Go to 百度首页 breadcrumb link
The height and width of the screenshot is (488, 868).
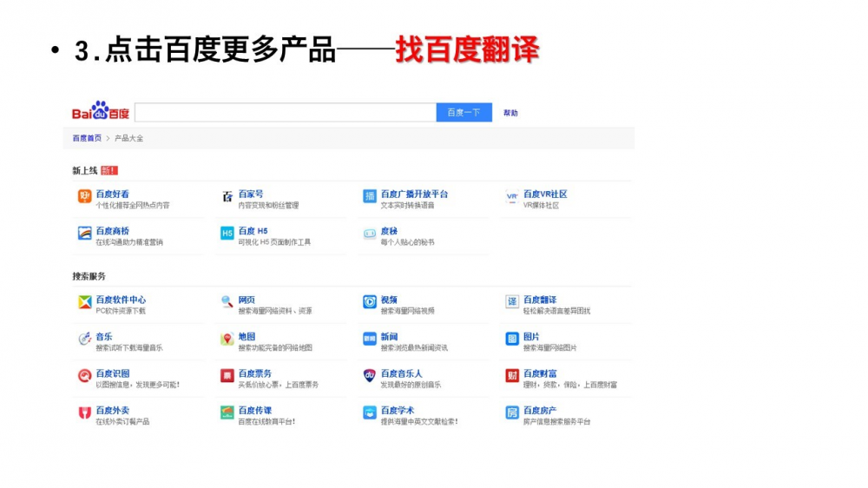pyautogui.click(x=87, y=138)
